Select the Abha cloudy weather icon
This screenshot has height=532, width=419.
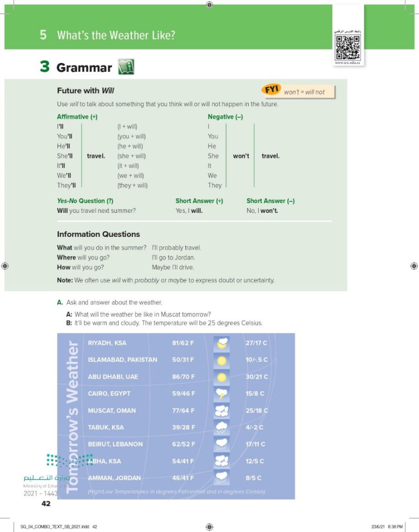[x=222, y=461]
